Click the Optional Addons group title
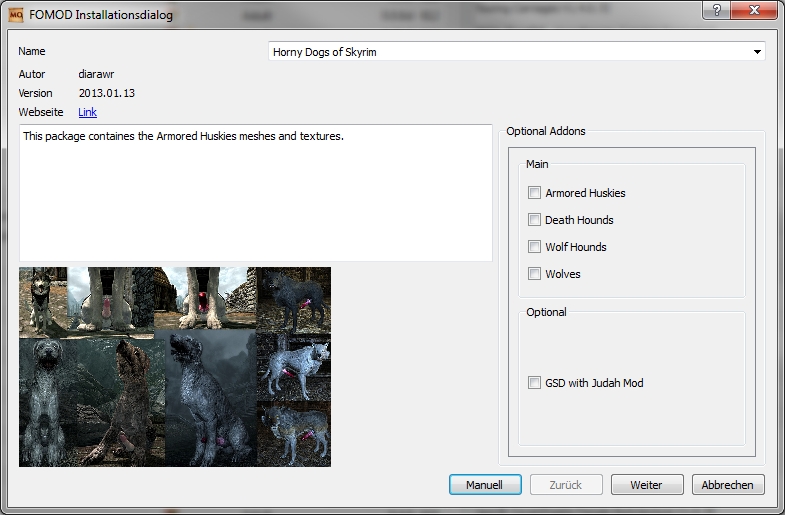Viewport: 785px width, 515px height. pos(546,131)
